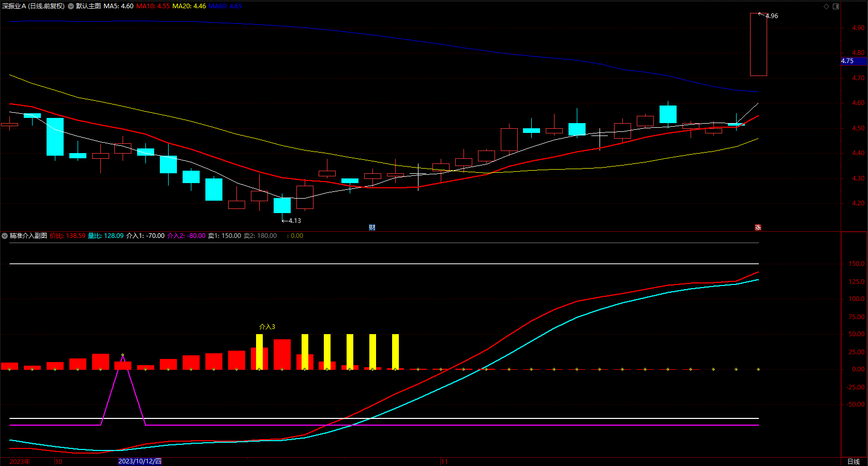
Task: Click the 精准介入副图 indicator name
Action: pos(28,236)
